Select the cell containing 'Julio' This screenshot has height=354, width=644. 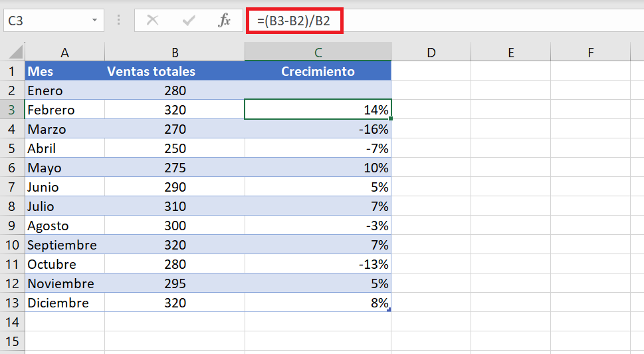click(64, 206)
